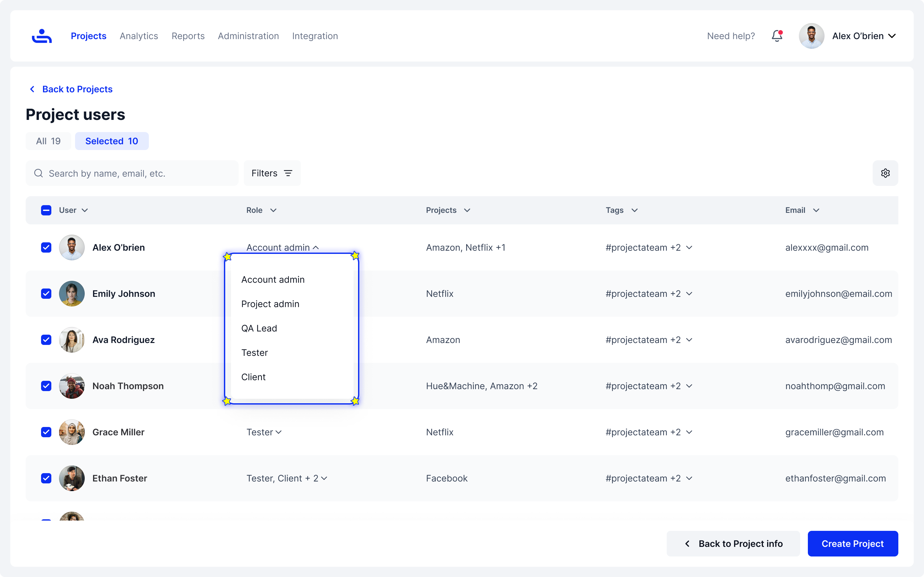The height and width of the screenshot is (577, 924).
Task: Click the app logo icon
Action: 42,36
